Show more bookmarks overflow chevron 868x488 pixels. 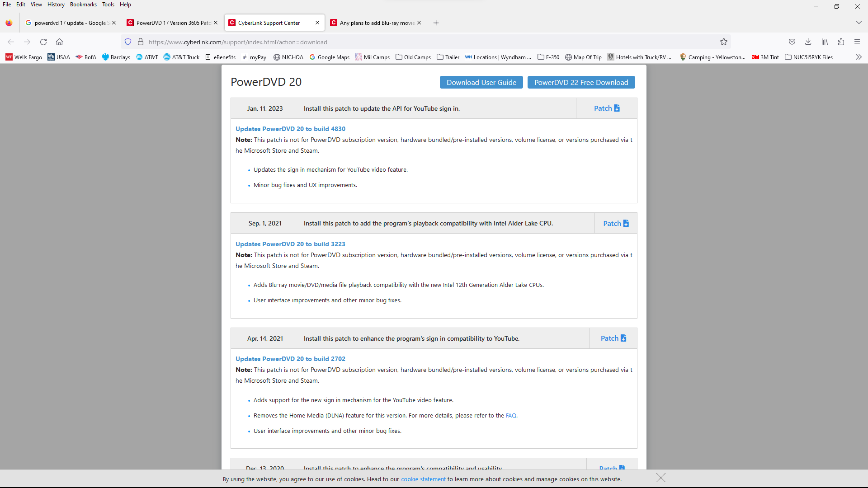(859, 57)
